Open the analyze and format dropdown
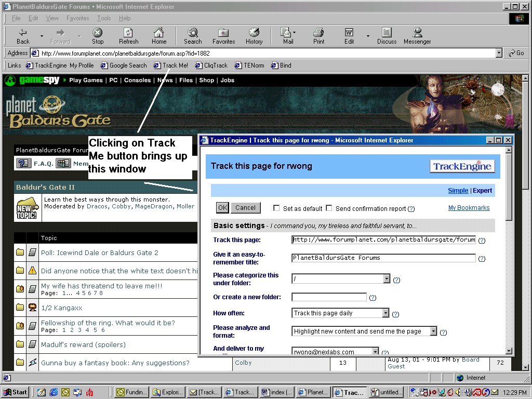 (434, 331)
